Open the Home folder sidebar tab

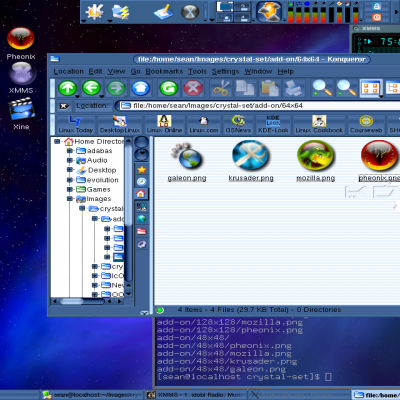(141, 194)
